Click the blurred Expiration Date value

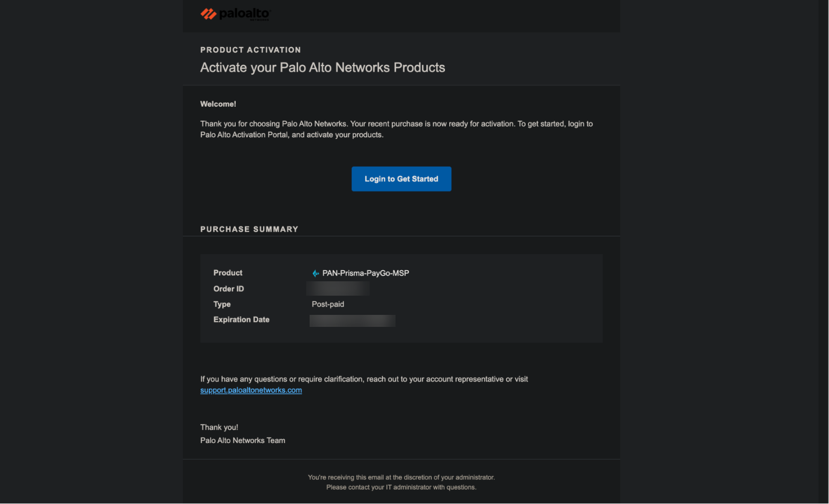(x=352, y=321)
